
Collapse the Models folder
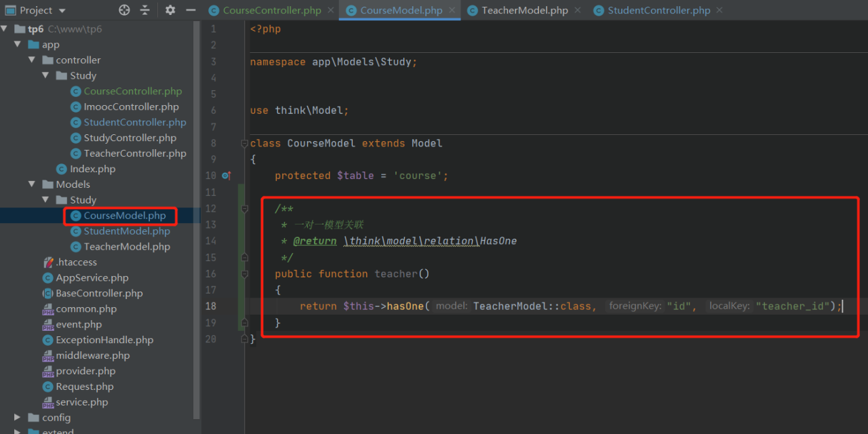point(32,184)
